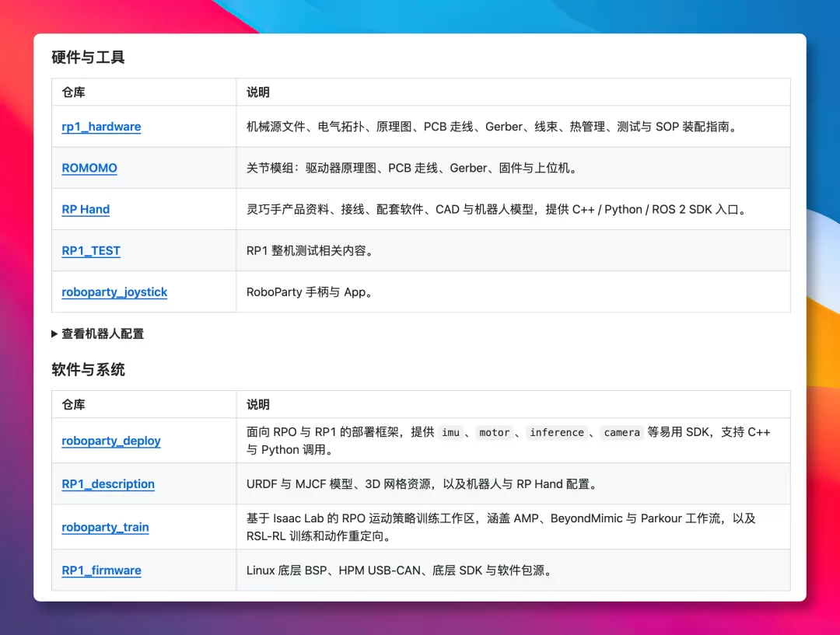
Task: Open the RP1_firmware repository link
Action: click(x=101, y=570)
